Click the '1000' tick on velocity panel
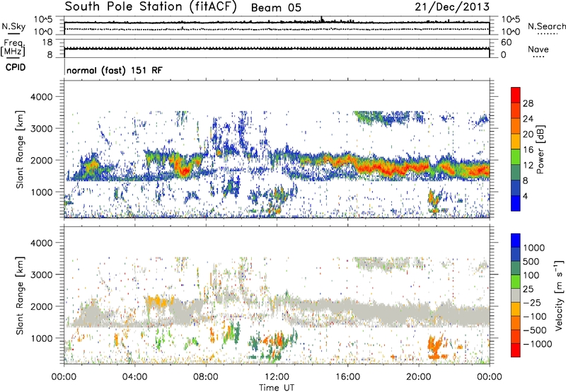 [42, 338]
